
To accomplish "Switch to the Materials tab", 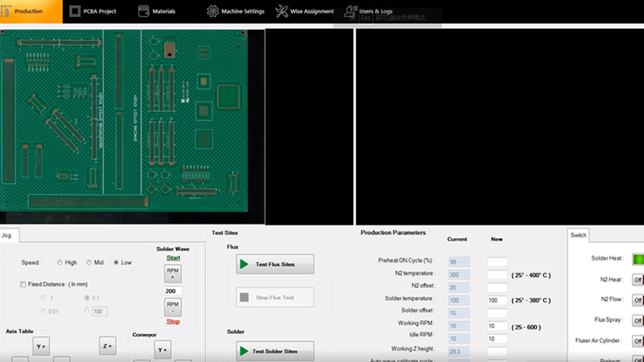I will 157,11.
